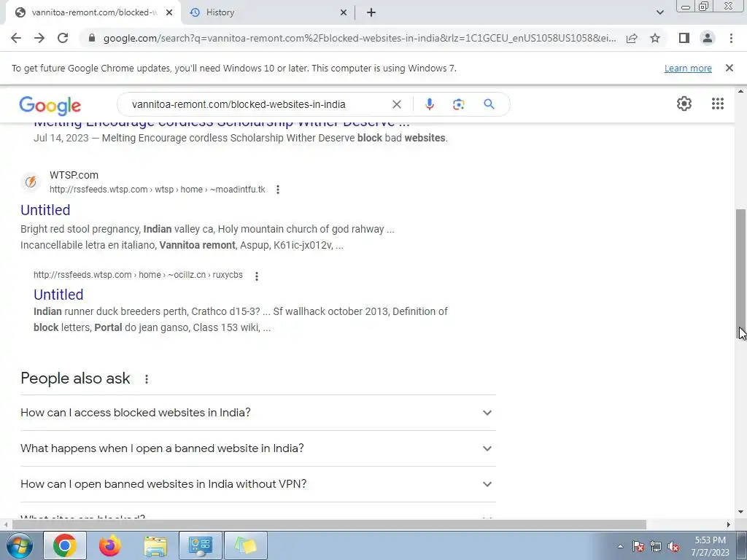
Task: Open the Action Center flag icon
Action: point(638,546)
